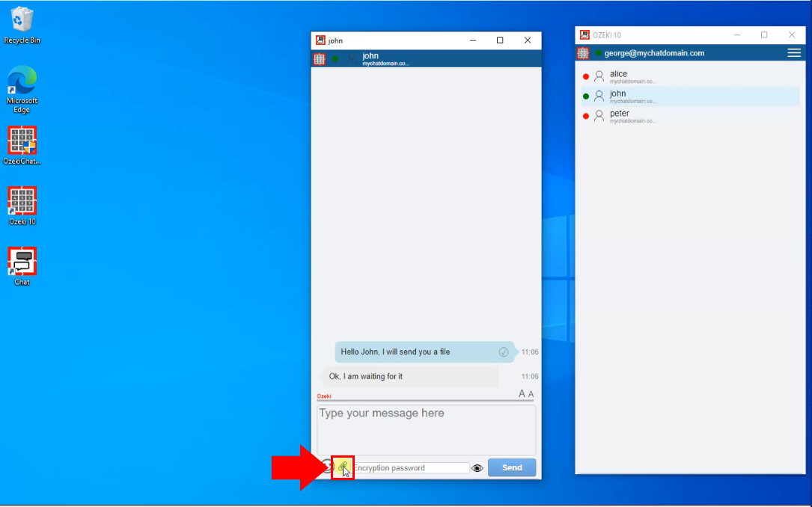The height and width of the screenshot is (507, 812).
Task: Click the attach file paperclip icon
Action: tap(343, 467)
